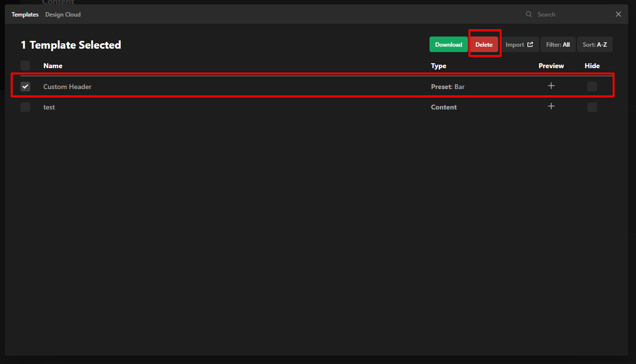Switch to the Design Cloud tab

(63, 15)
